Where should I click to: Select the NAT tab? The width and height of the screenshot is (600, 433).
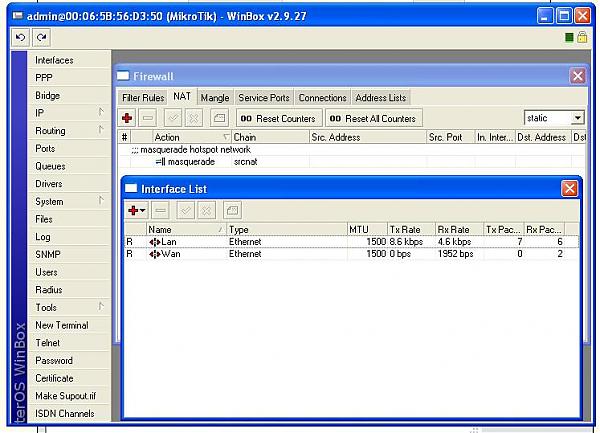tap(182, 96)
